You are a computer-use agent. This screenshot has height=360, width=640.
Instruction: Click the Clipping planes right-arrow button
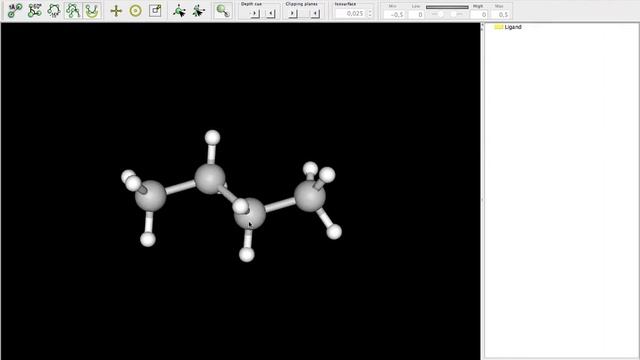tap(293, 14)
